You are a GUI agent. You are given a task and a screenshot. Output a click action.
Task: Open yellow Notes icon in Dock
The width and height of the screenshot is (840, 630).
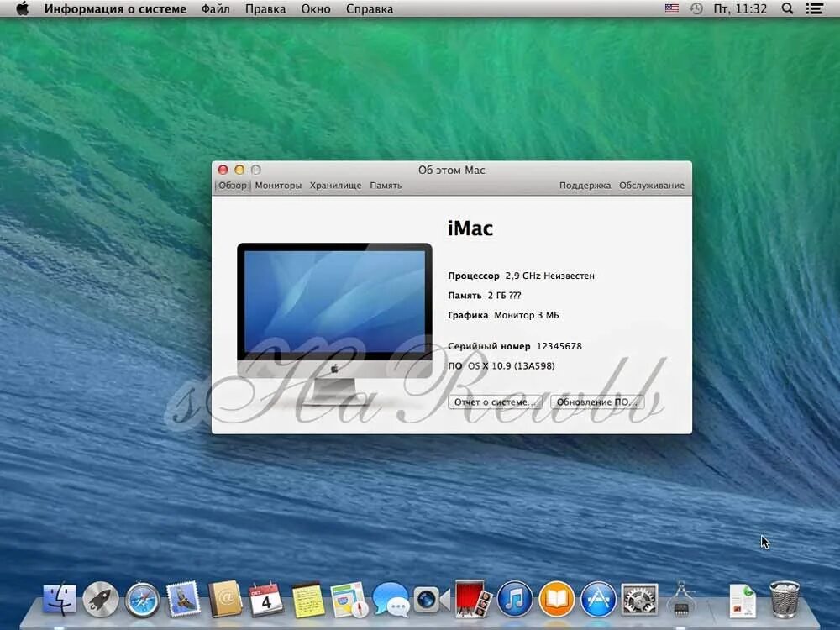(308, 600)
